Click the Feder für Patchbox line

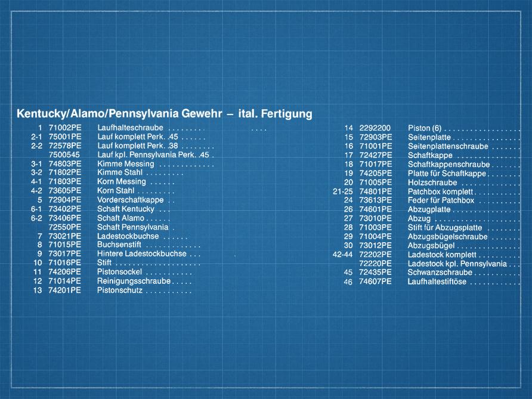coord(441,200)
